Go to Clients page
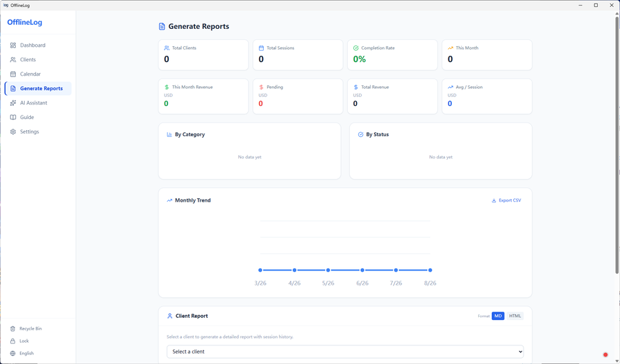 [x=28, y=60]
